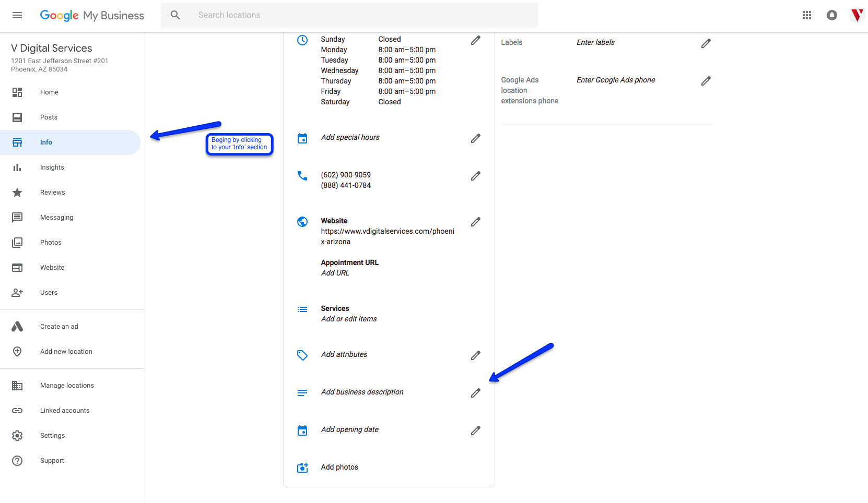Open the notifications bell
The image size is (868, 503).
(x=832, y=15)
